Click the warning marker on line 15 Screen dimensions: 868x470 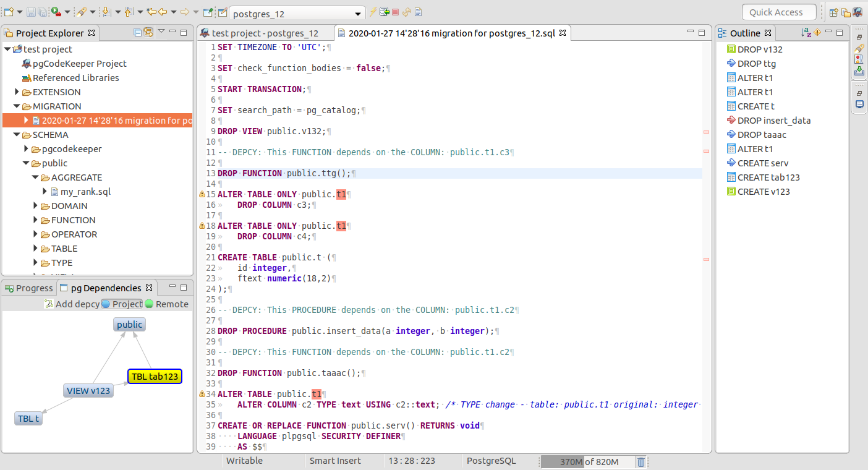coord(202,194)
